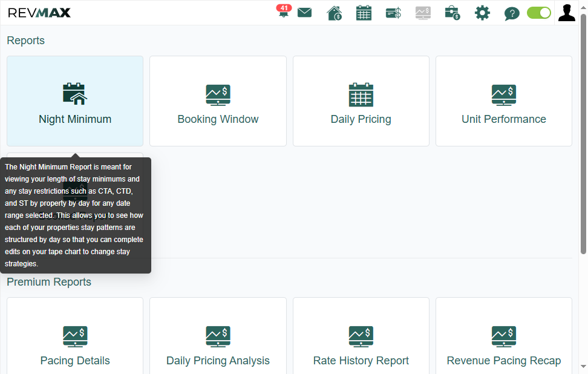The image size is (588, 374).
Task: Open the notifications bell with 41 badge
Action: (284, 11)
